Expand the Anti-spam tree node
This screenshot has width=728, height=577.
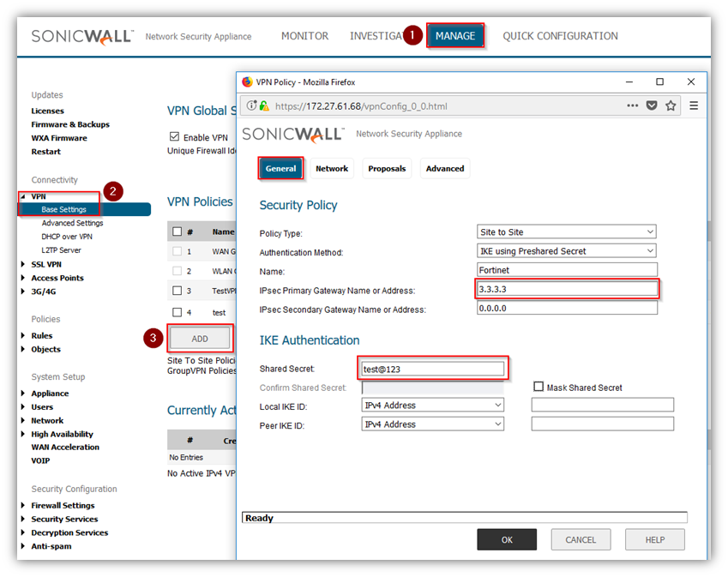[23, 546]
